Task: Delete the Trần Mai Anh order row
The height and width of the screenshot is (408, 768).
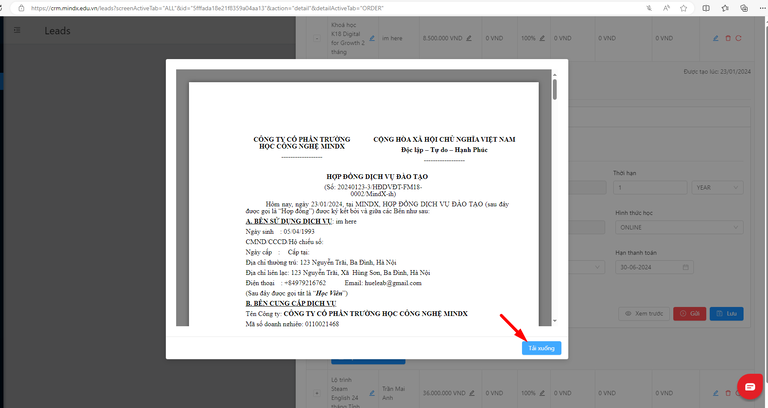Action: pyautogui.click(x=728, y=393)
